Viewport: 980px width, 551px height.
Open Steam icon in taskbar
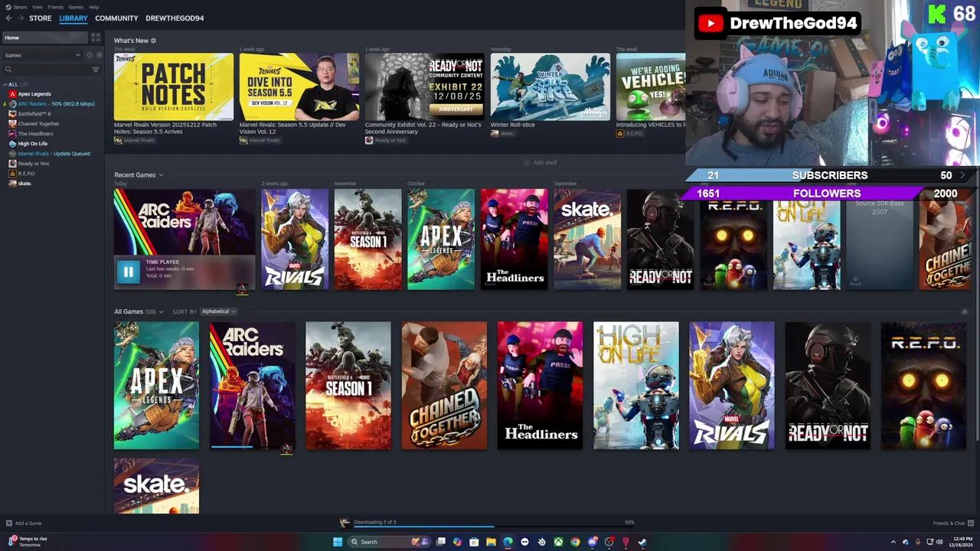click(x=642, y=542)
